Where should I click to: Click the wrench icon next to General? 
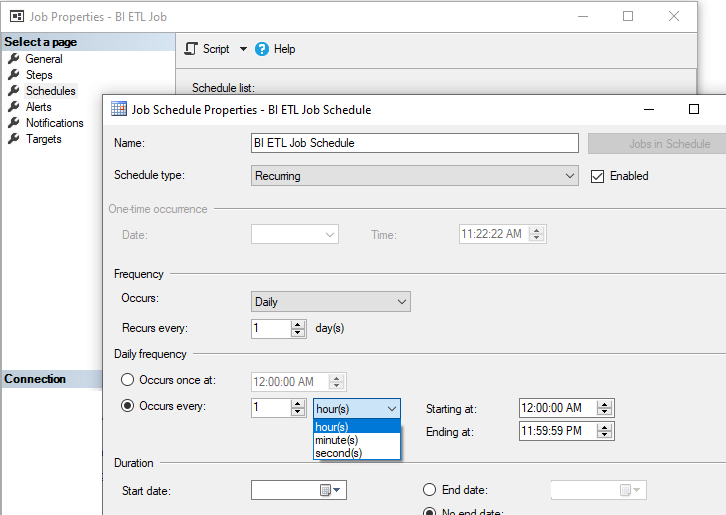coord(14,58)
